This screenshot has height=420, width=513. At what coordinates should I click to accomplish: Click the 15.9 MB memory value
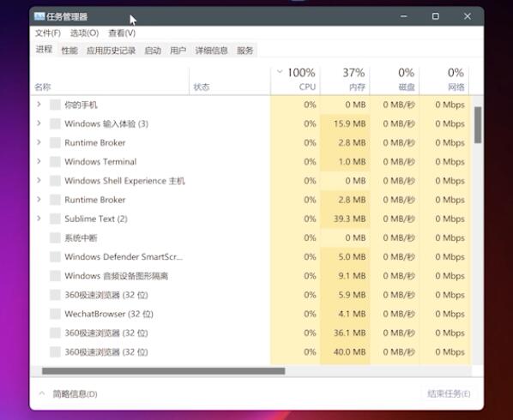pyautogui.click(x=349, y=124)
